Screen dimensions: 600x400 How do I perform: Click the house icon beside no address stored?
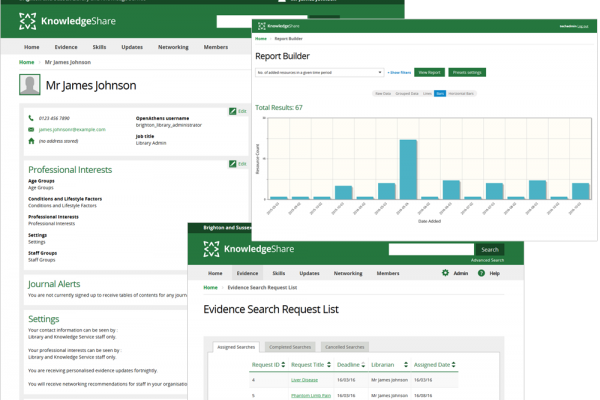(30, 141)
